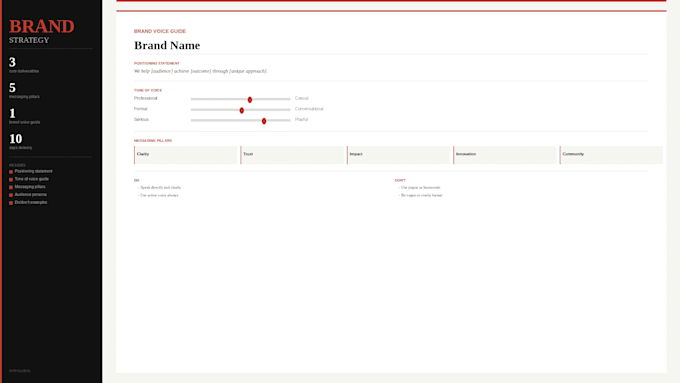Click the 'Messaging pillars' sidebar item
This screenshot has height=383, width=680.
click(30, 187)
